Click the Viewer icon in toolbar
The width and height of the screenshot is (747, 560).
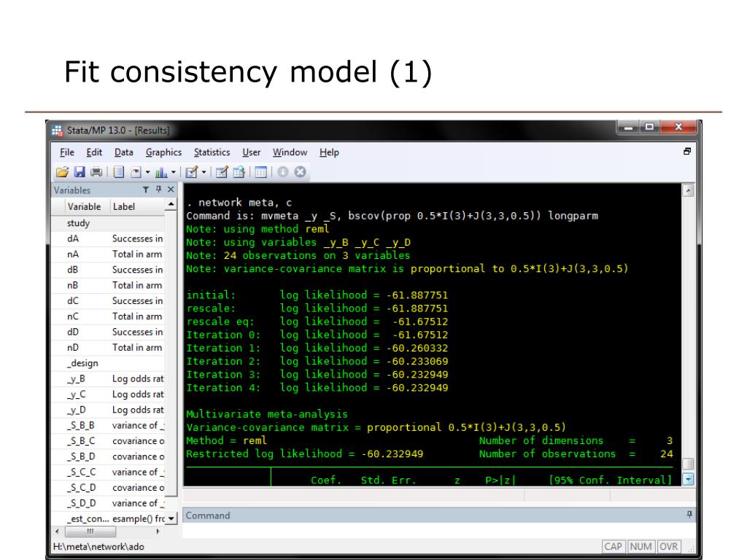(x=136, y=172)
